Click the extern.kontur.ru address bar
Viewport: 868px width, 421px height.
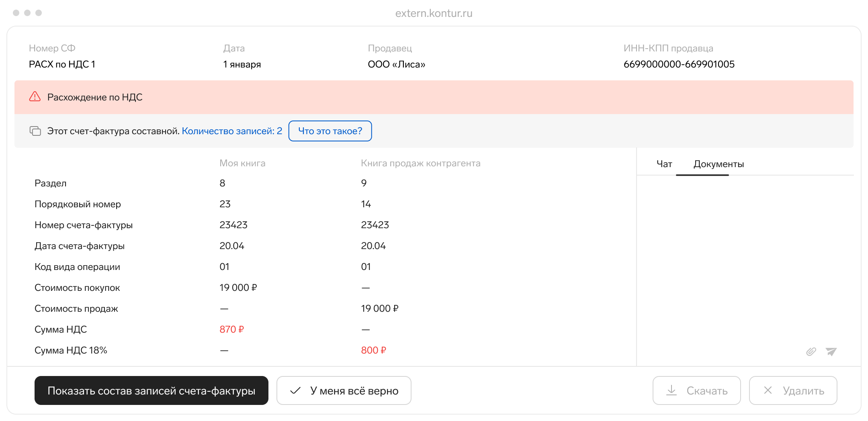[x=434, y=13]
